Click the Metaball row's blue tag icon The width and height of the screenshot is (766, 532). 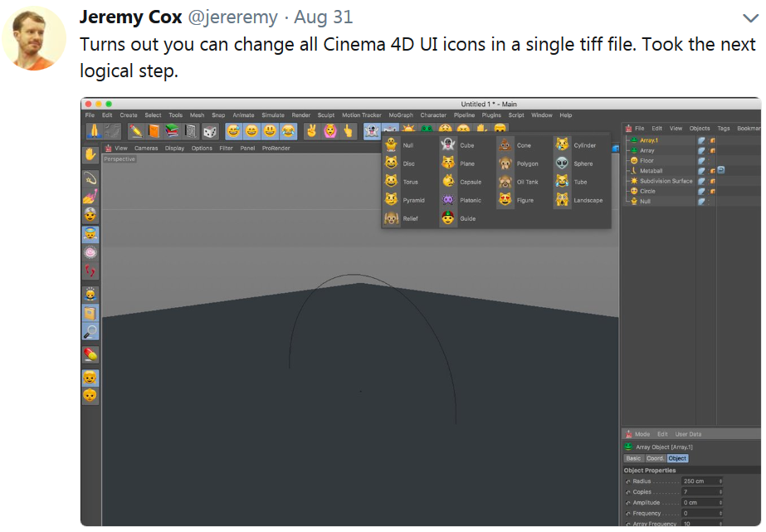click(x=721, y=170)
